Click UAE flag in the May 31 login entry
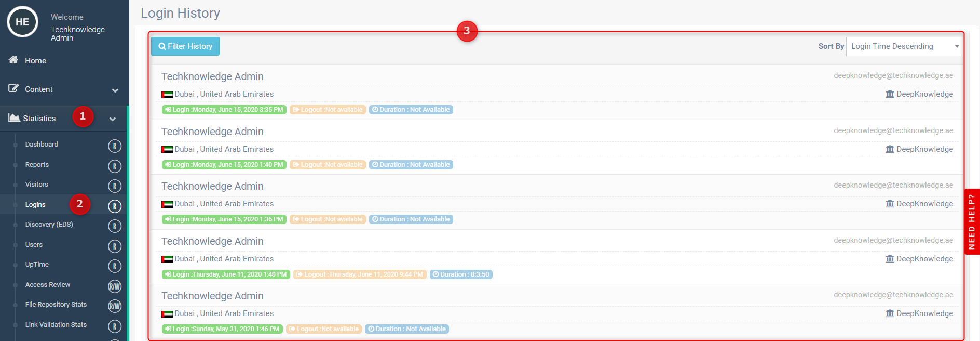 pyautogui.click(x=167, y=314)
